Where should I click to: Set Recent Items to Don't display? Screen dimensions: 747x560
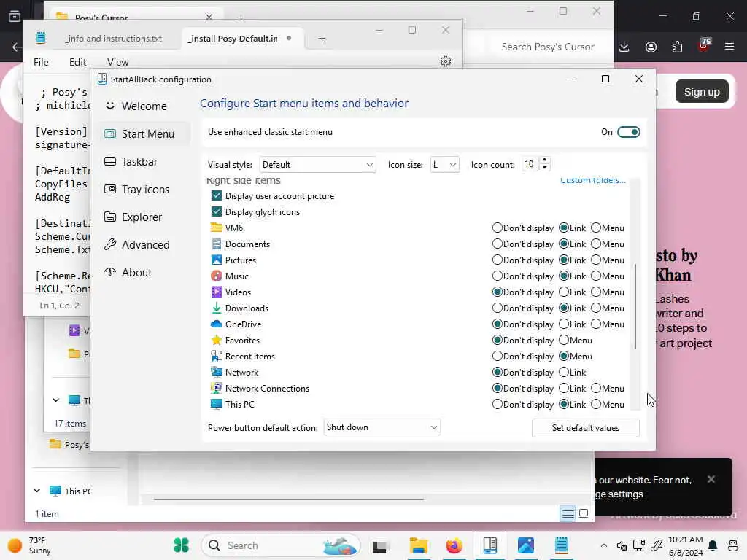(x=498, y=356)
